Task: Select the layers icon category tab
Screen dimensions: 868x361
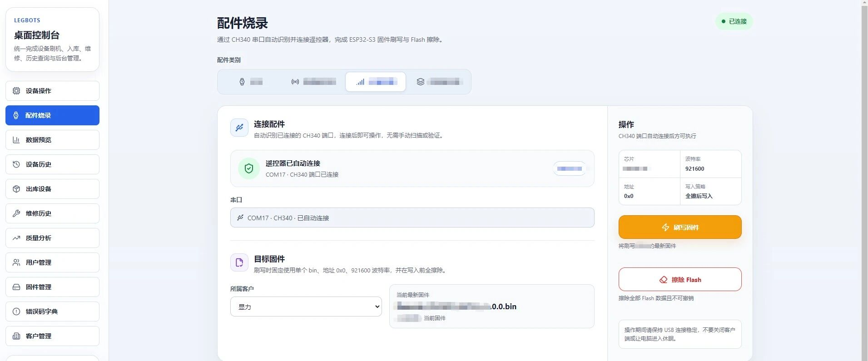Action: (439, 82)
